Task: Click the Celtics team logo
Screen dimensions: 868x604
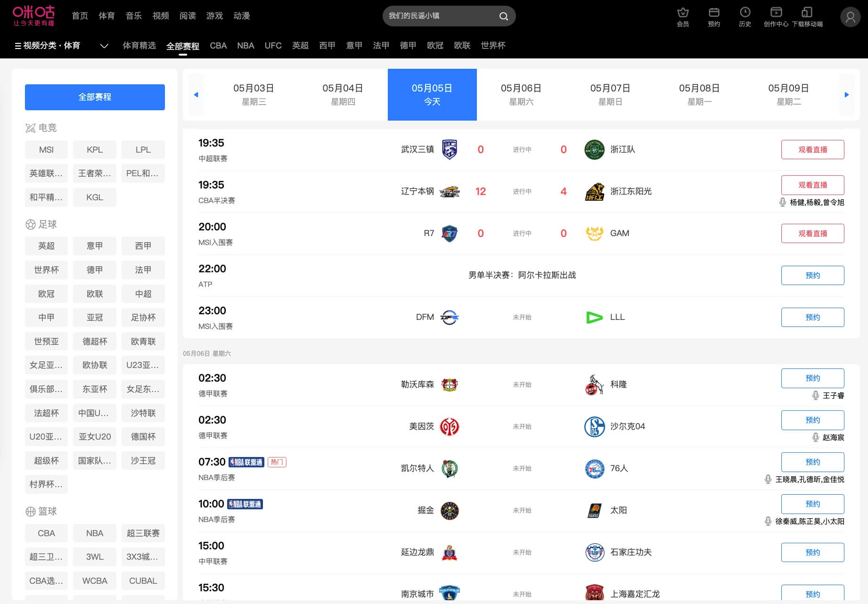Action: click(450, 468)
